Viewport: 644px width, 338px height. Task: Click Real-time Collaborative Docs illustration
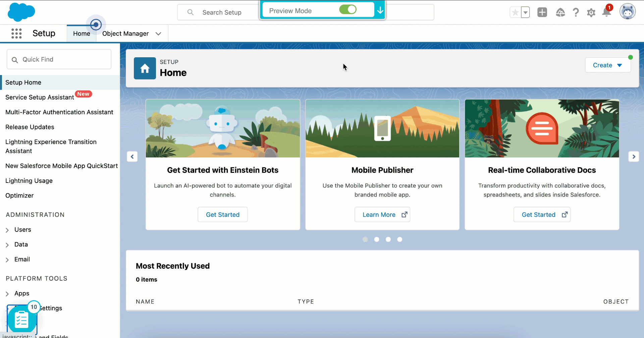coord(542,128)
